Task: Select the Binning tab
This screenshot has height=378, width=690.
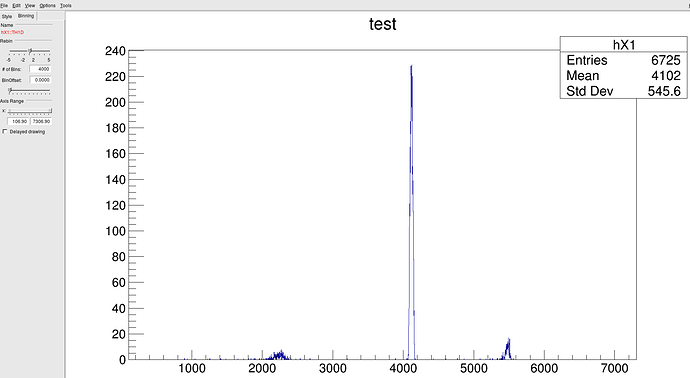Action: coord(26,16)
